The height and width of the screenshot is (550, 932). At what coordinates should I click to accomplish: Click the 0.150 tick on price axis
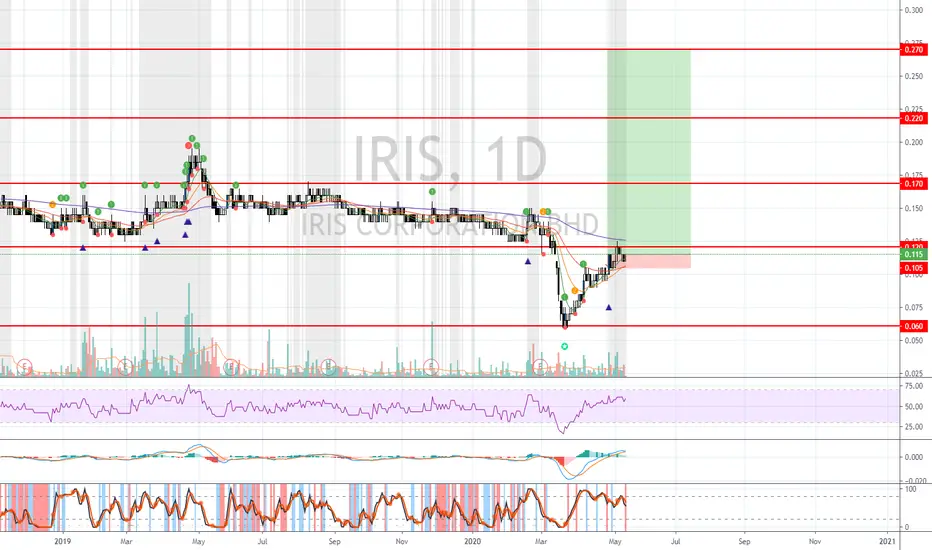(x=914, y=208)
